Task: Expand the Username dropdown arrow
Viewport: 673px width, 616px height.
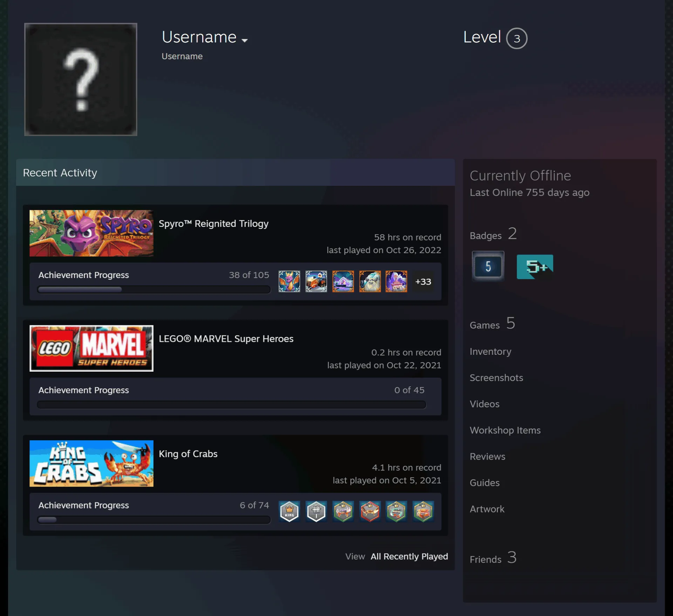Action: [x=245, y=40]
